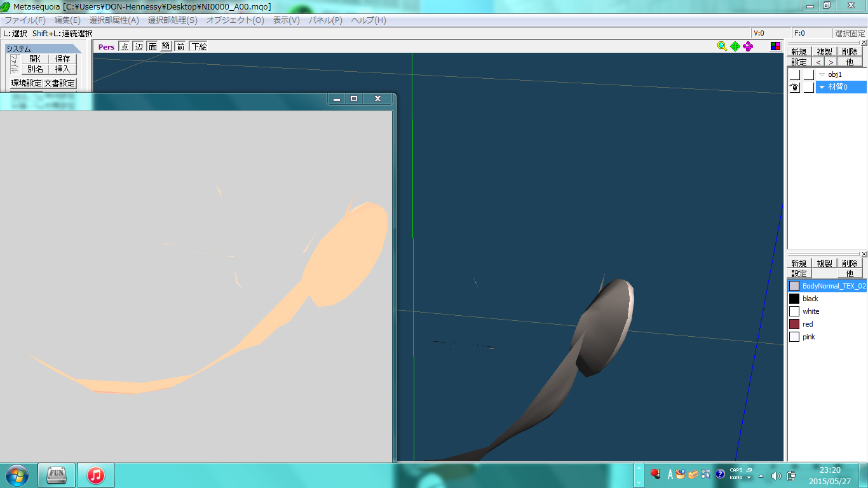Open the ファイル(F) menu
This screenshot has width=868, height=488.
click(25, 20)
